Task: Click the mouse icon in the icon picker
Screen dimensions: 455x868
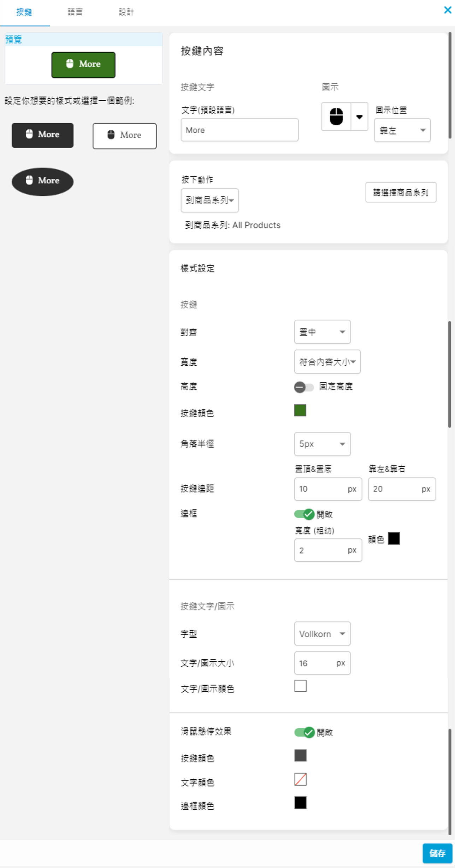Action: click(336, 117)
